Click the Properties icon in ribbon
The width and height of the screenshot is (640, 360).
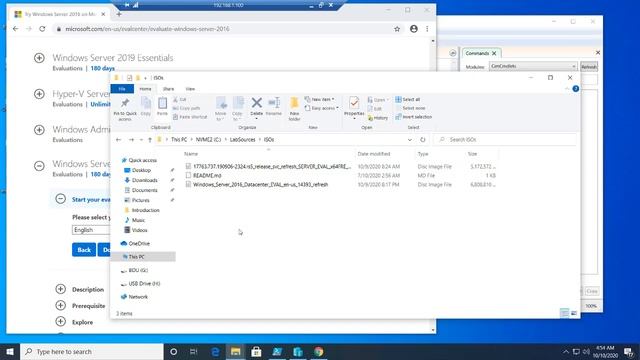(x=354, y=108)
